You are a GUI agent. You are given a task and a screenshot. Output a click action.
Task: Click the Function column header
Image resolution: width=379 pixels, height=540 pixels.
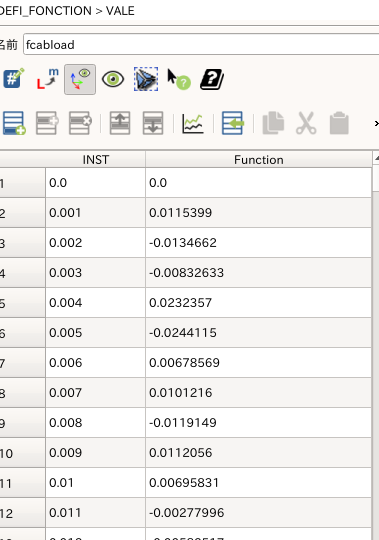tap(259, 160)
